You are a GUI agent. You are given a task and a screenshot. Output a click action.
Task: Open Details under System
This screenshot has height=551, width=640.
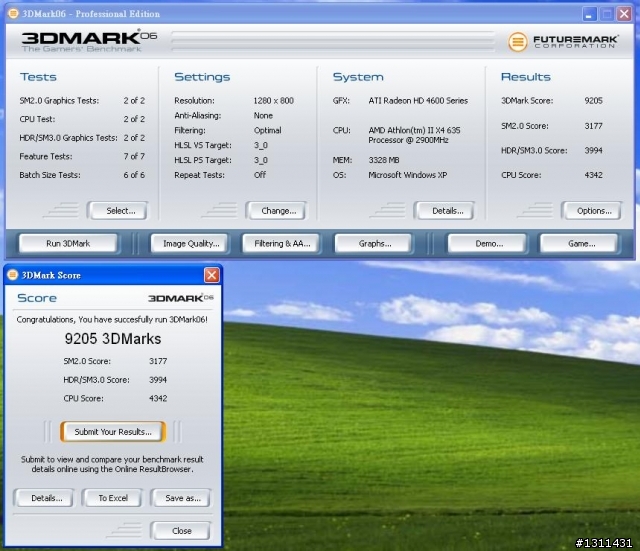pyautogui.click(x=447, y=211)
